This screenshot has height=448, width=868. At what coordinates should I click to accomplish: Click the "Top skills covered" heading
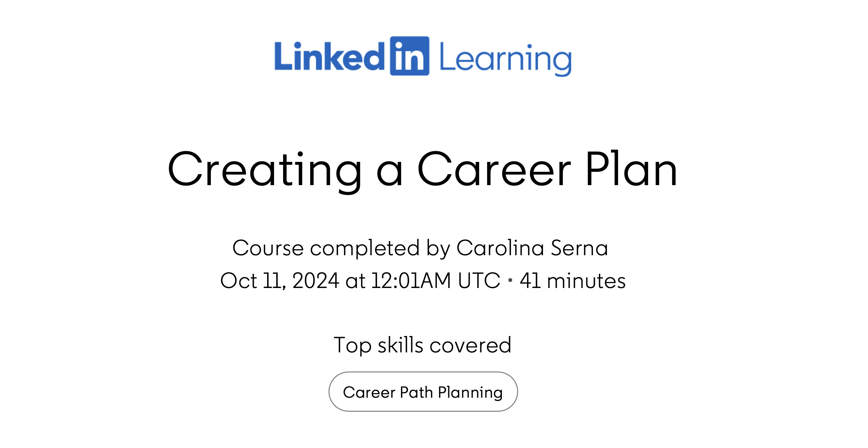click(422, 346)
